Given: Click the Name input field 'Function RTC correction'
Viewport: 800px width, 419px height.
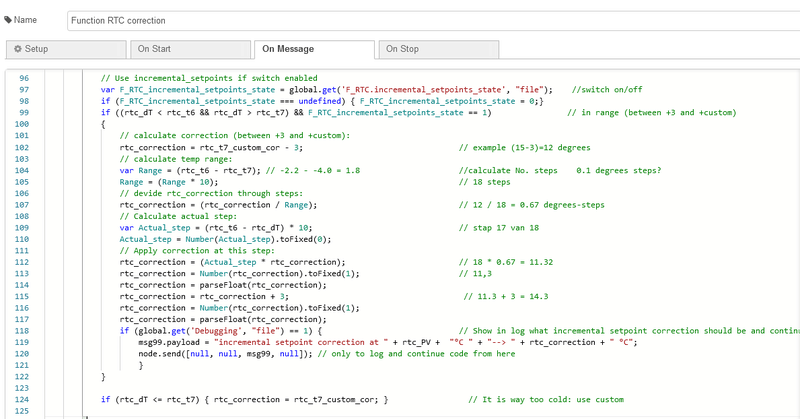Looking at the screenshot, I should (434, 20).
